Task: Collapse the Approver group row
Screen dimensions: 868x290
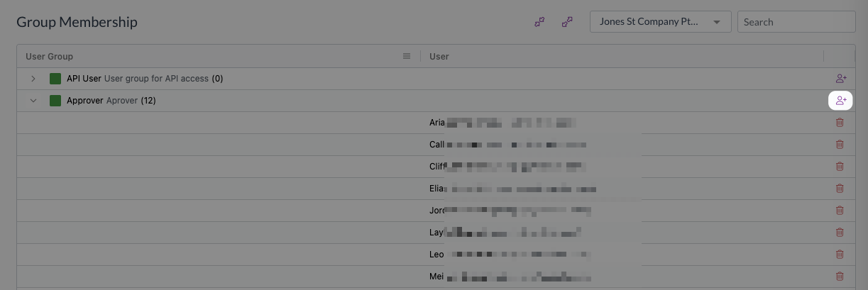Action: 33,101
